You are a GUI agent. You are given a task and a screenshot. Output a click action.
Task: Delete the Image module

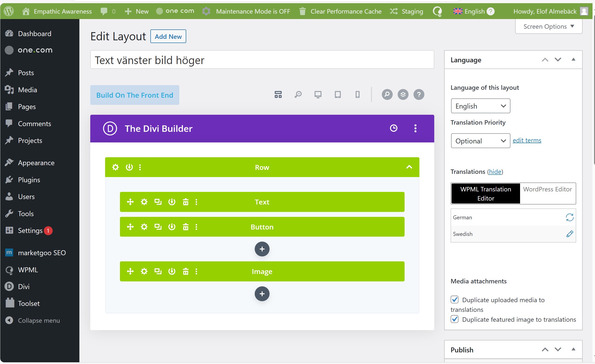pos(185,271)
